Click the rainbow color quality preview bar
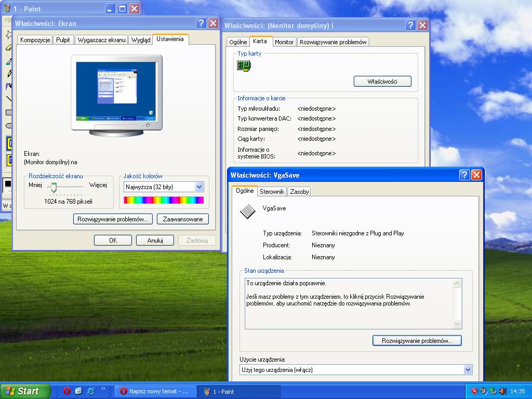Viewport: 532px width, 399px height. [x=164, y=200]
